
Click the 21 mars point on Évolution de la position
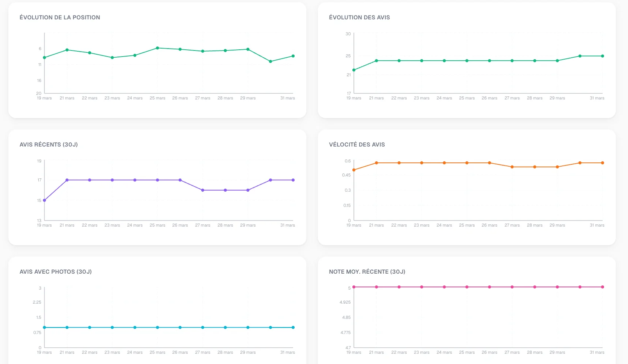[x=67, y=50]
